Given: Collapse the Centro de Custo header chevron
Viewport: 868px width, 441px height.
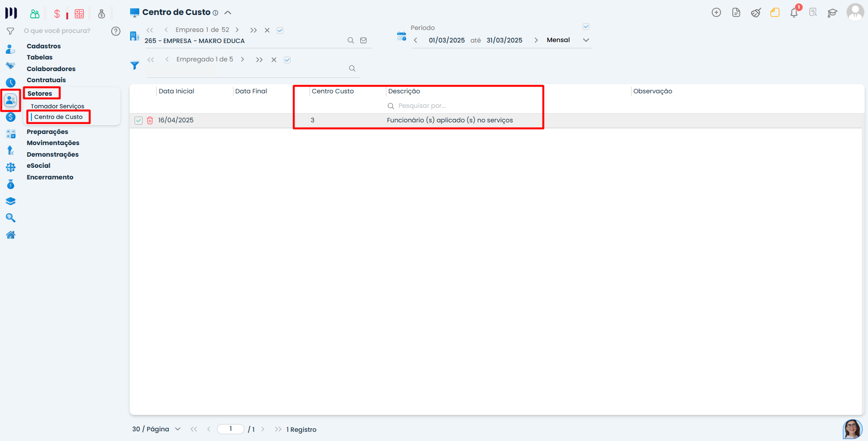Looking at the screenshot, I should tap(228, 13).
